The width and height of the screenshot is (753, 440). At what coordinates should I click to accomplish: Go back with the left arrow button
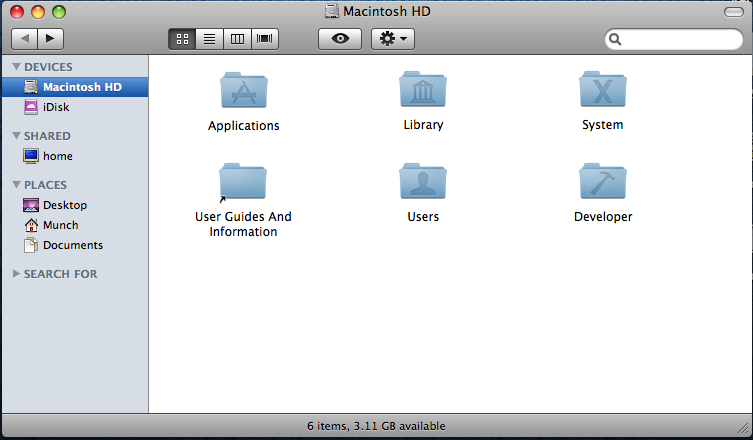[x=24, y=39]
